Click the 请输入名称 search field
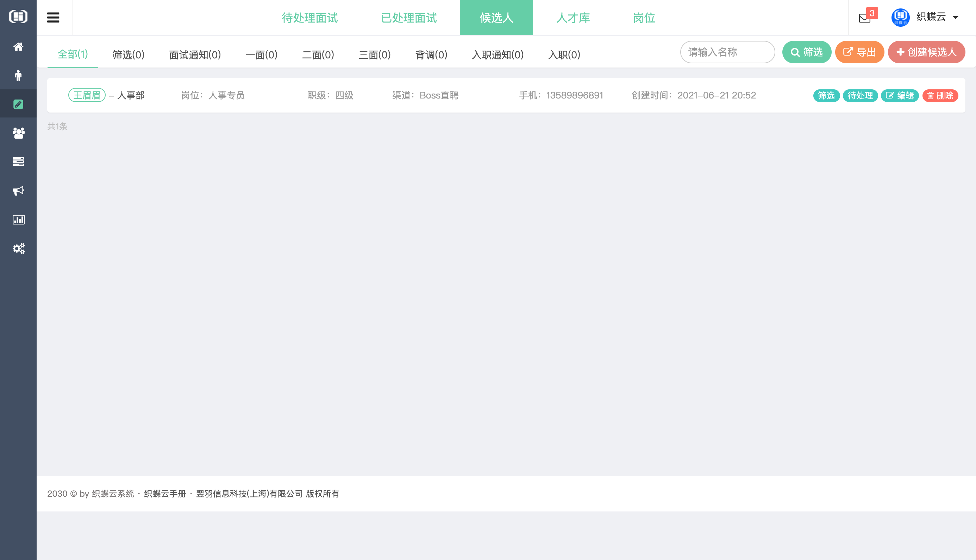The image size is (976, 560). tap(727, 52)
